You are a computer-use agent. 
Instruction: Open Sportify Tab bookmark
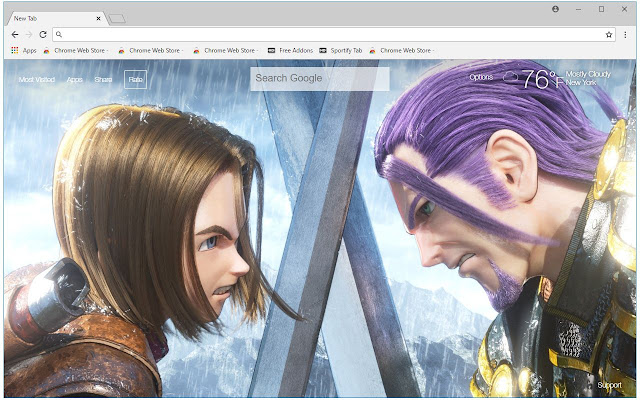340,51
